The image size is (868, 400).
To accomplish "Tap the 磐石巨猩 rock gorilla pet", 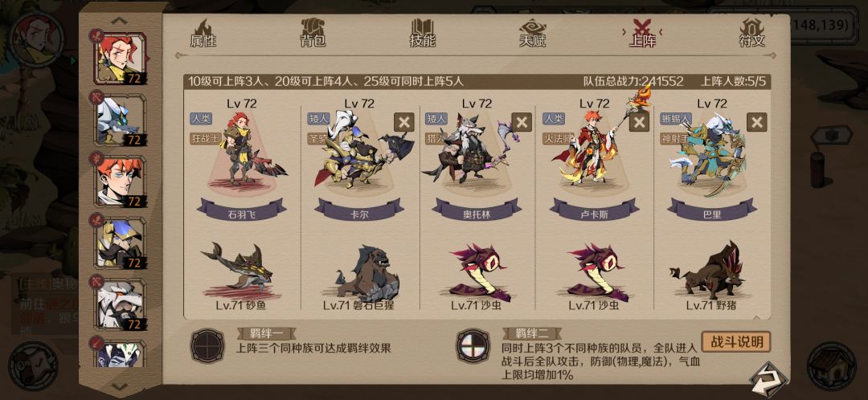I will click(366, 273).
